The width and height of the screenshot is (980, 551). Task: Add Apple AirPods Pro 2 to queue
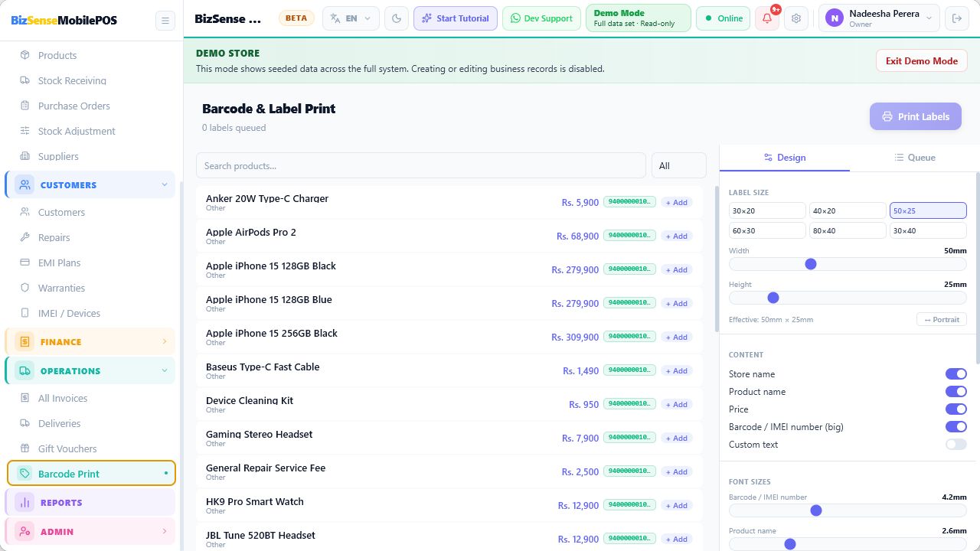tap(677, 236)
